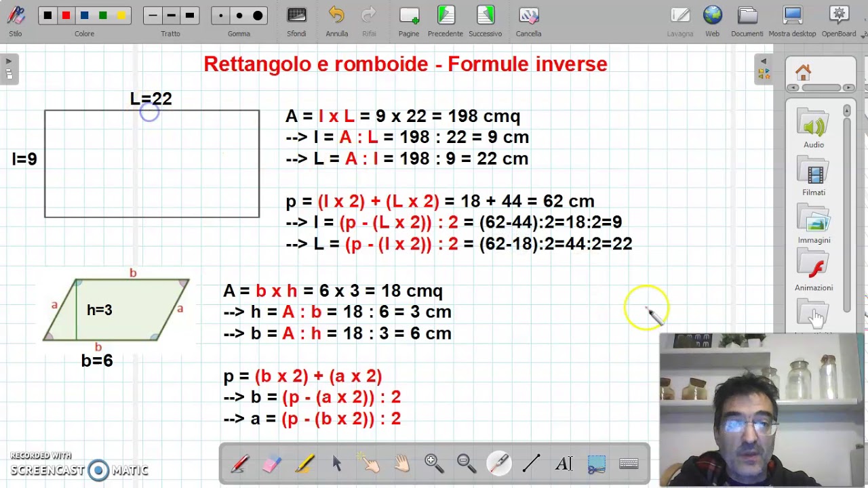The width and height of the screenshot is (868, 488).
Task: Select the Pen tool in bottom palette
Action: pos(239,464)
